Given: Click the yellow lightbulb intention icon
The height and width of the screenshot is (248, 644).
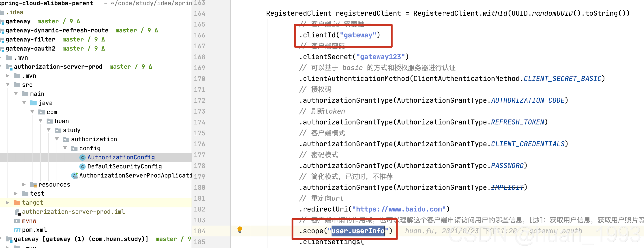Looking at the screenshot, I should (x=240, y=230).
